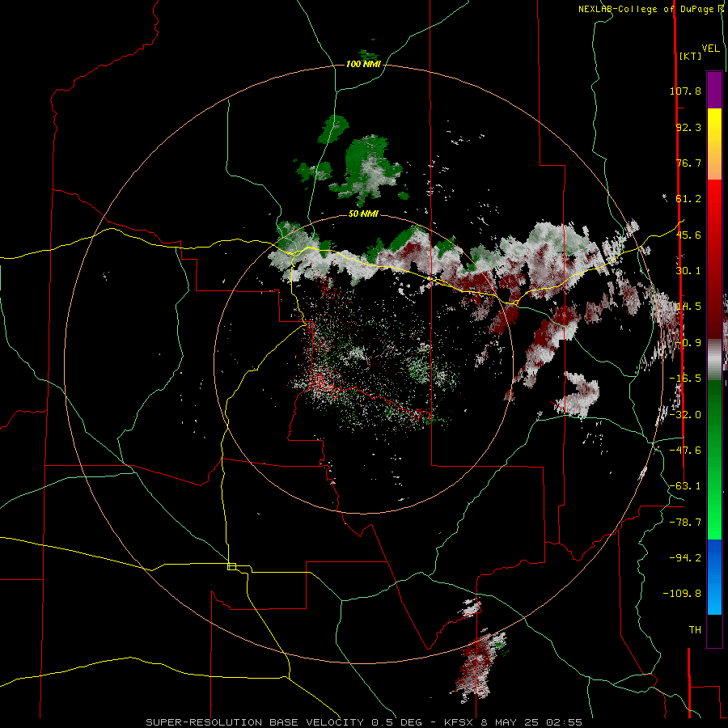Pick the green segment of the color bar
The width and height of the screenshot is (728, 728).
click(x=714, y=459)
